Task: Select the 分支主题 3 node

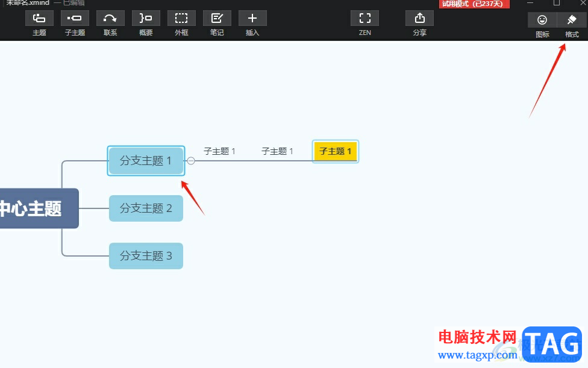Action: click(x=146, y=256)
